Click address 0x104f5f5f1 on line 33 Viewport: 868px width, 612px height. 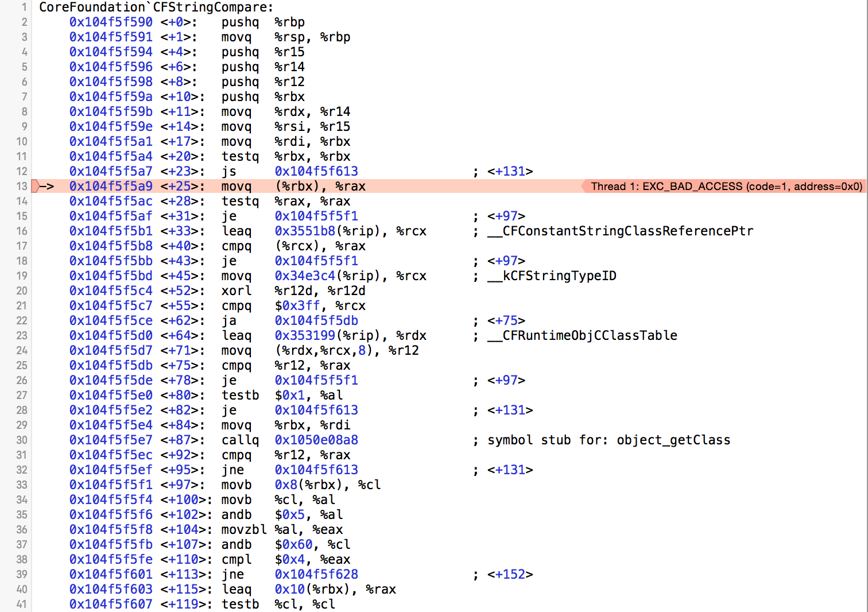pos(111,485)
